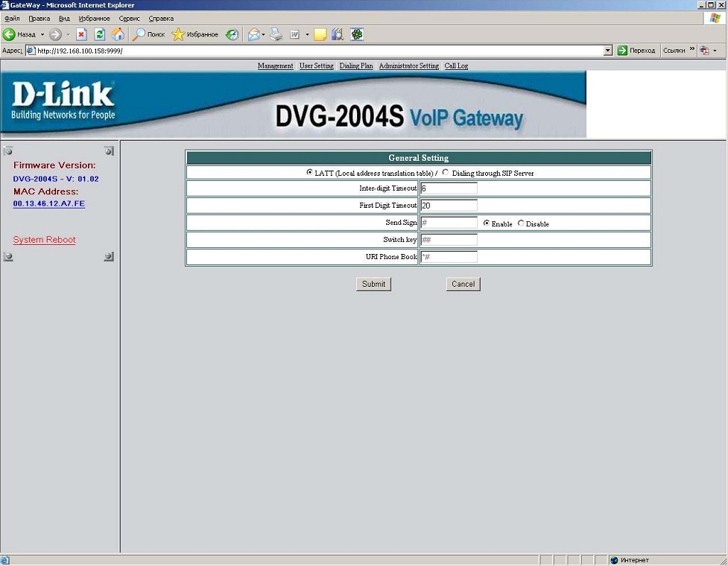Open the Dialing Plan page
This screenshot has height=566, width=728.
pos(356,66)
